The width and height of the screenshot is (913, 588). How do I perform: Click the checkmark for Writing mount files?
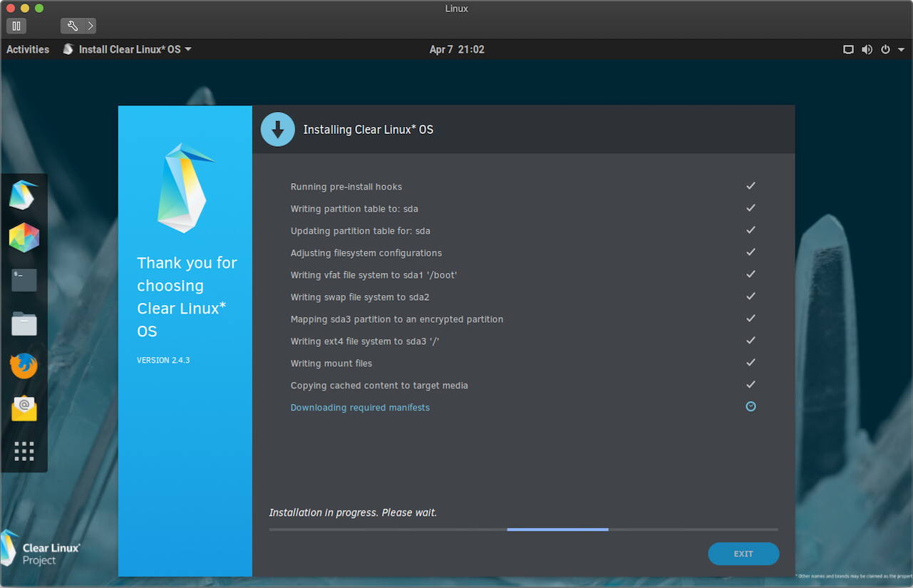(750, 363)
